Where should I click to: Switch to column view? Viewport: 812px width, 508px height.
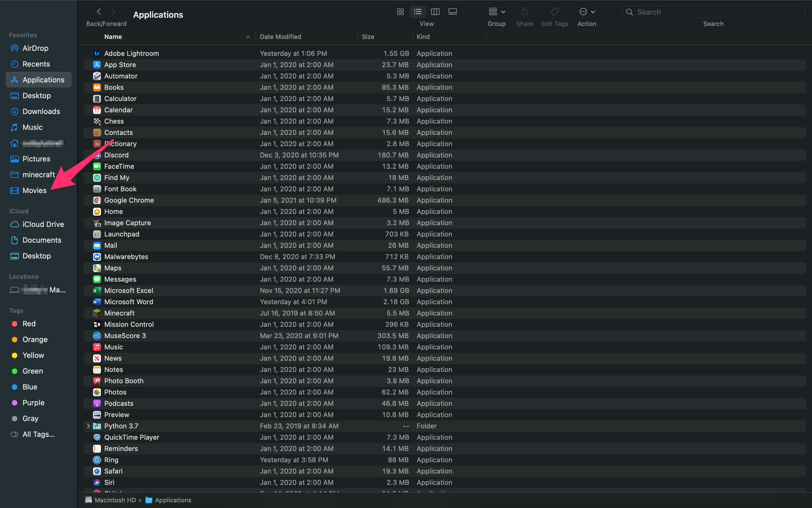(435, 12)
